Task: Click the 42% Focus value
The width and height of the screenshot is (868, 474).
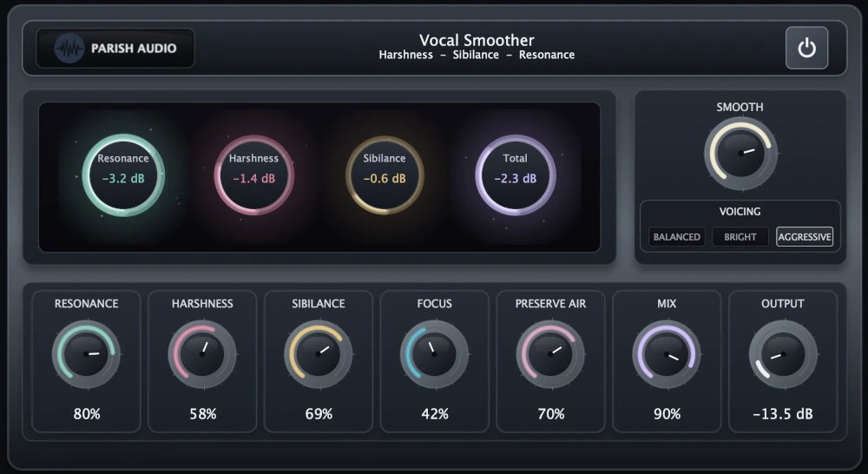Action: coord(435,414)
